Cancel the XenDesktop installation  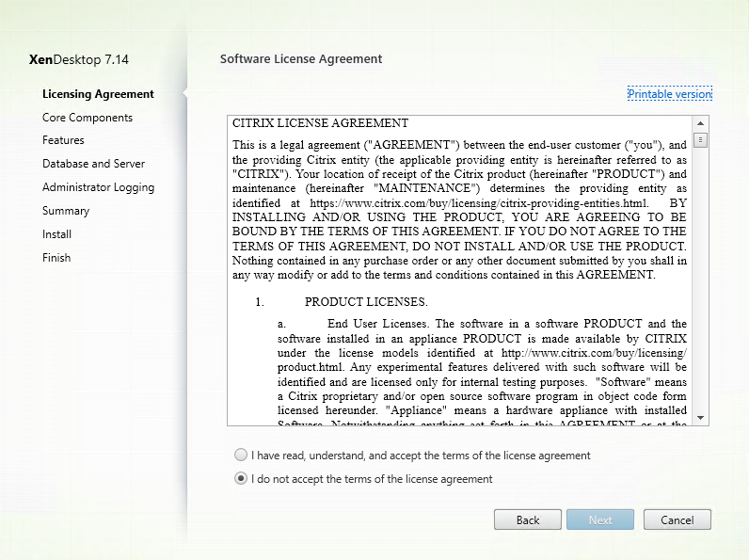click(x=677, y=520)
